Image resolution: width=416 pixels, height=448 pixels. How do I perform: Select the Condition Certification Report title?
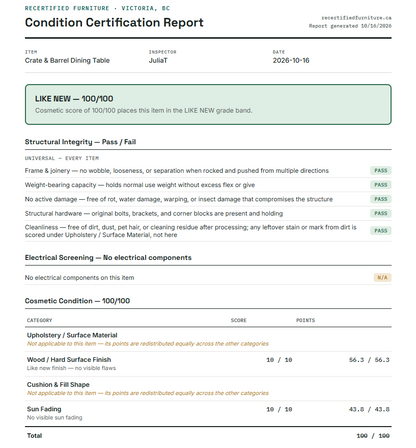click(114, 23)
